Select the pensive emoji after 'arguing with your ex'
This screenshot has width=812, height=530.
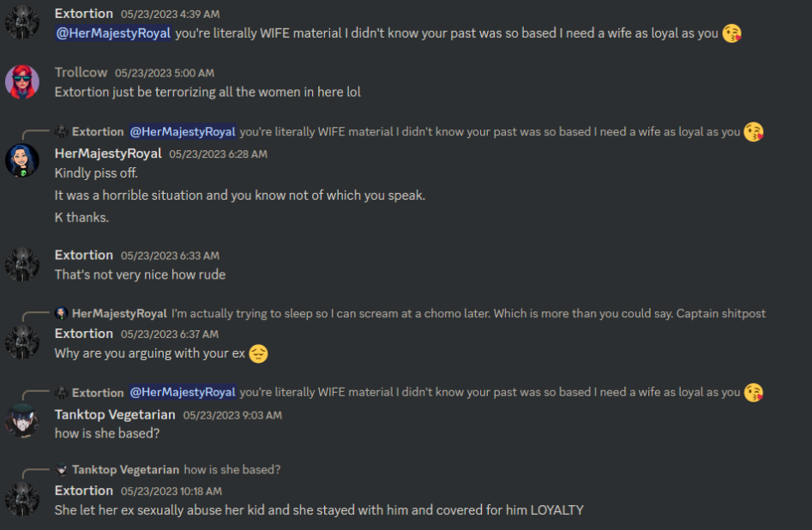[x=258, y=354]
